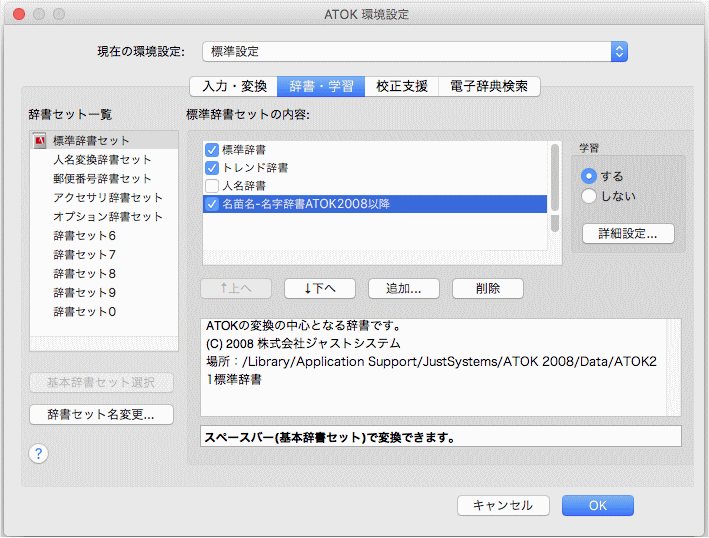Select オプション辞書セット in the list
The width and height of the screenshot is (709, 538).
click(104, 217)
